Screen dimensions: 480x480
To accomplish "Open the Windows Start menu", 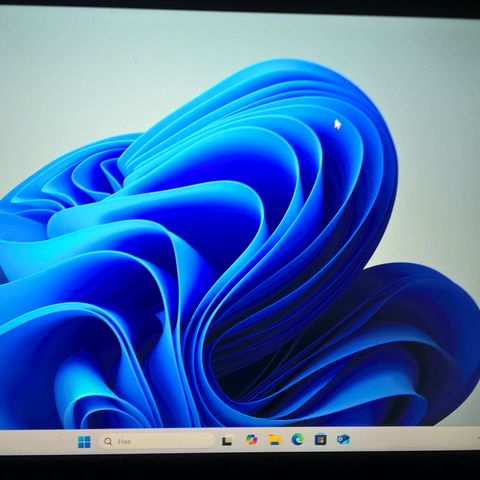I will tap(84, 442).
